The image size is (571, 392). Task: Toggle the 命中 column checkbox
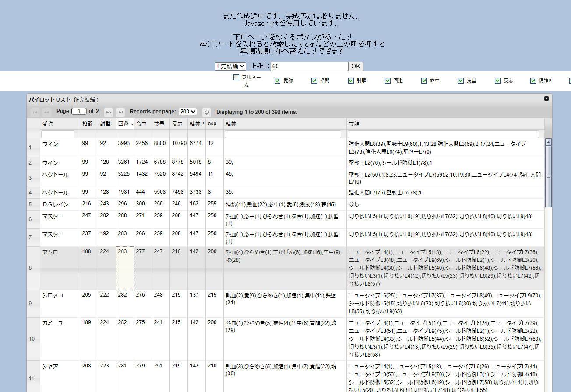[424, 81]
